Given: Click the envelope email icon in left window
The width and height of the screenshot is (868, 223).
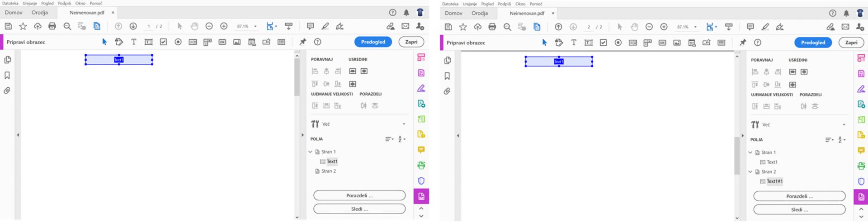Looking at the screenshot, I should click(405, 26).
